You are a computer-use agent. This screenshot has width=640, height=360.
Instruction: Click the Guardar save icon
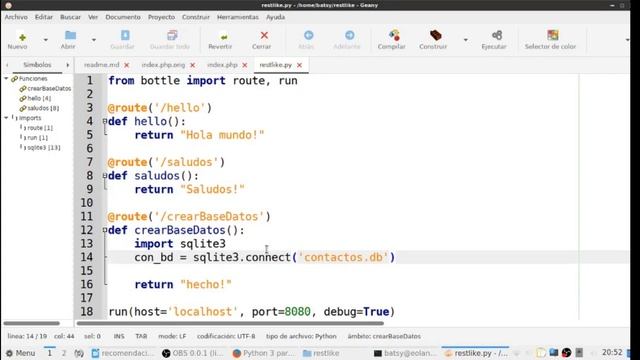tap(125, 36)
